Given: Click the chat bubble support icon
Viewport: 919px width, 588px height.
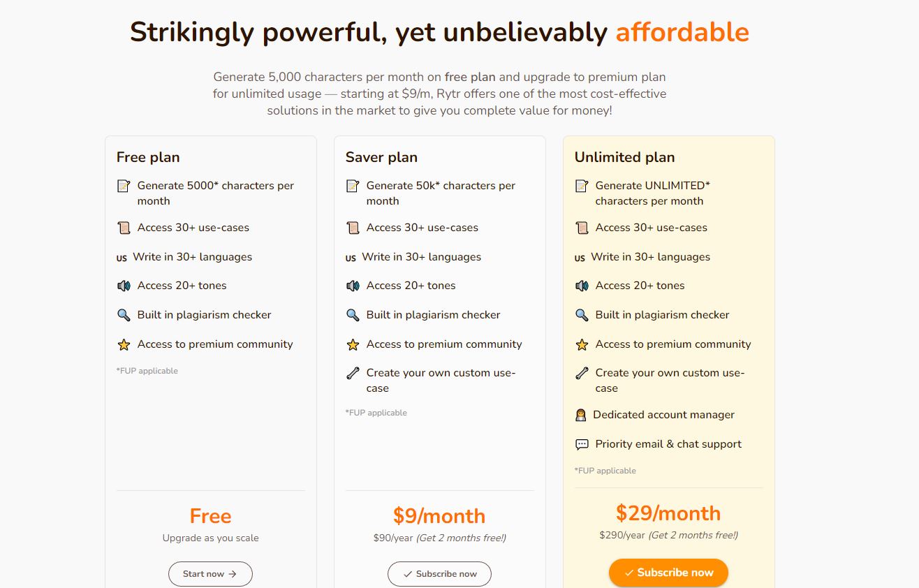Looking at the screenshot, I should (x=582, y=444).
